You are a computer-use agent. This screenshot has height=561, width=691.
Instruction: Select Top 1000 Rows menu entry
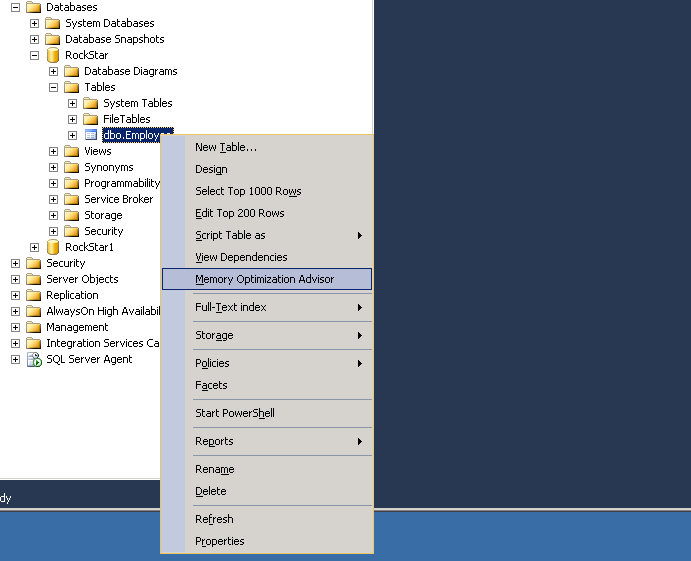coord(248,191)
